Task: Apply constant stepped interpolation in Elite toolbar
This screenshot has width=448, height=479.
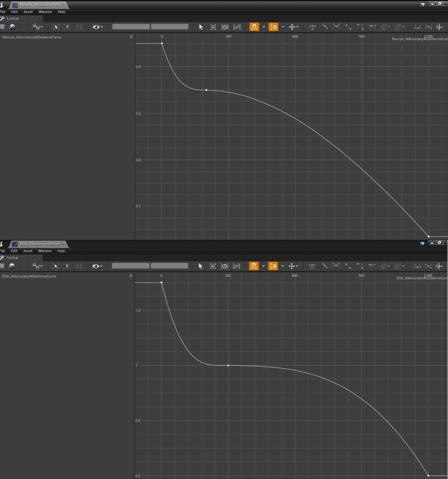Action: coord(360,266)
